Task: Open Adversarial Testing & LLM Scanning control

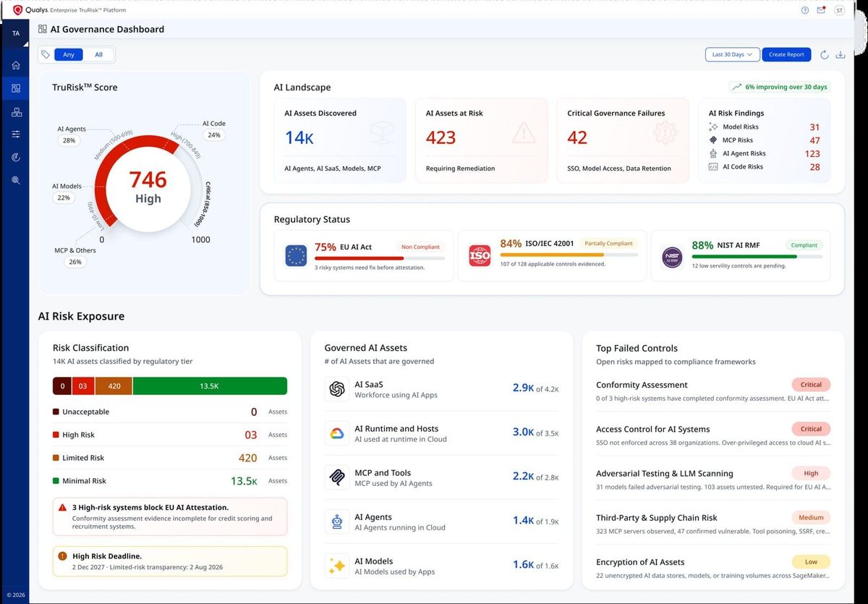Action: 713,479
